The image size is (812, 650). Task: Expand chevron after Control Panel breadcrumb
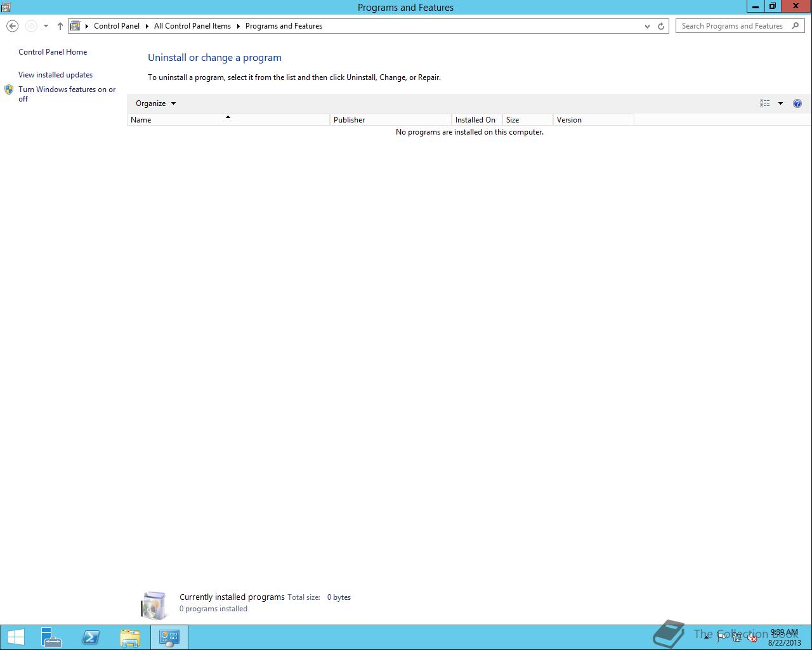147,26
